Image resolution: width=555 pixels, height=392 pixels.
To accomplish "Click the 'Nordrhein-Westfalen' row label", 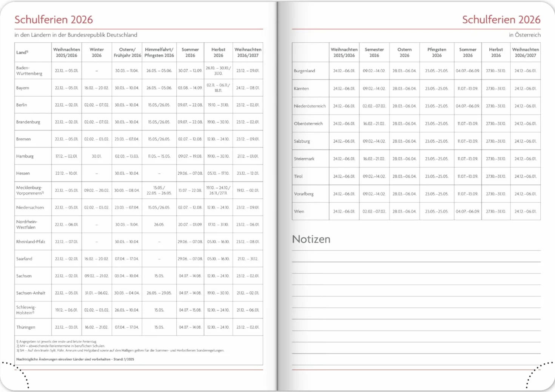I will 27,224.
